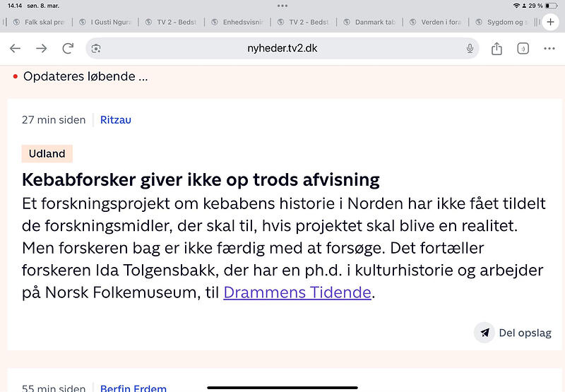Click the paper plane Del opslag icon
Screen dimensions: 565x392
pyautogui.click(x=484, y=333)
